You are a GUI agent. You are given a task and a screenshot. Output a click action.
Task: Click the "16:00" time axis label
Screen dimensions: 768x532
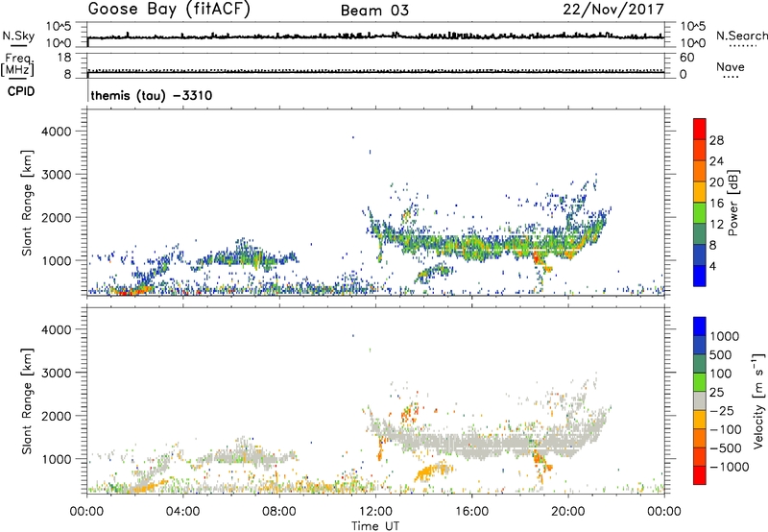(x=472, y=512)
